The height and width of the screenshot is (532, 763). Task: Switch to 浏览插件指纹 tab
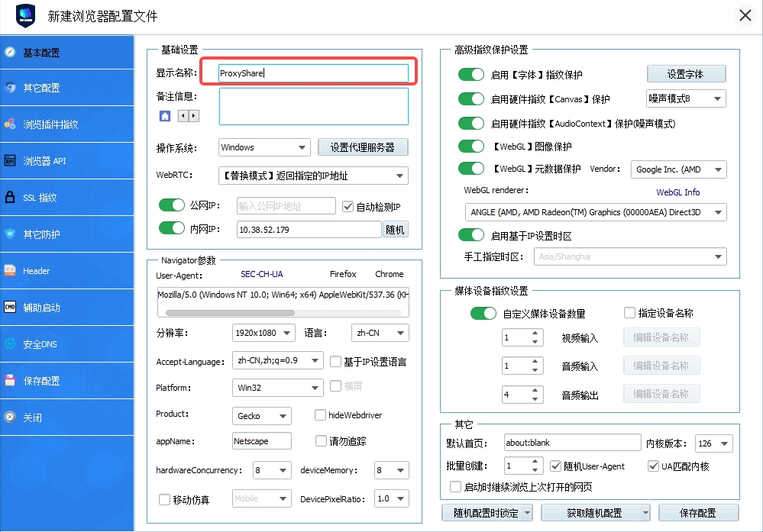coord(66,124)
